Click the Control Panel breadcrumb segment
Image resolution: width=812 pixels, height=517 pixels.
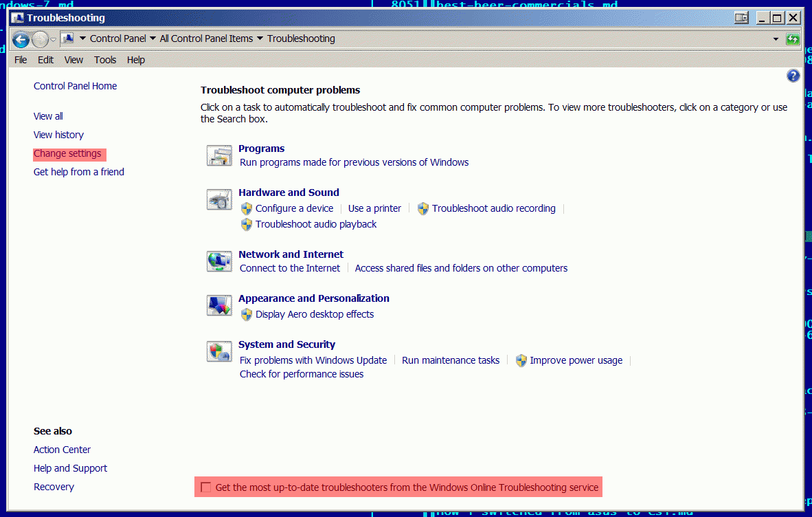tap(118, 39)
